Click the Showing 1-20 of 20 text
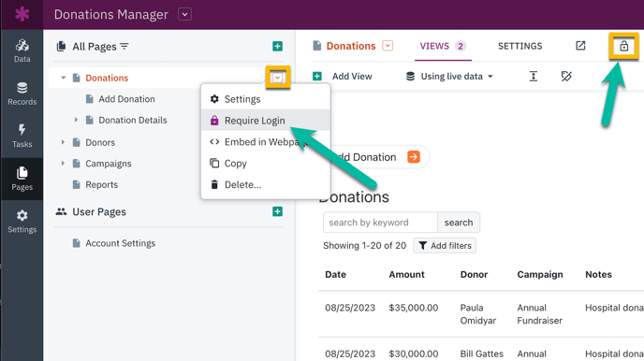Image resolution: width=644 pixels, height=361 pixels. pyautogui.click(x=364, y=246)
